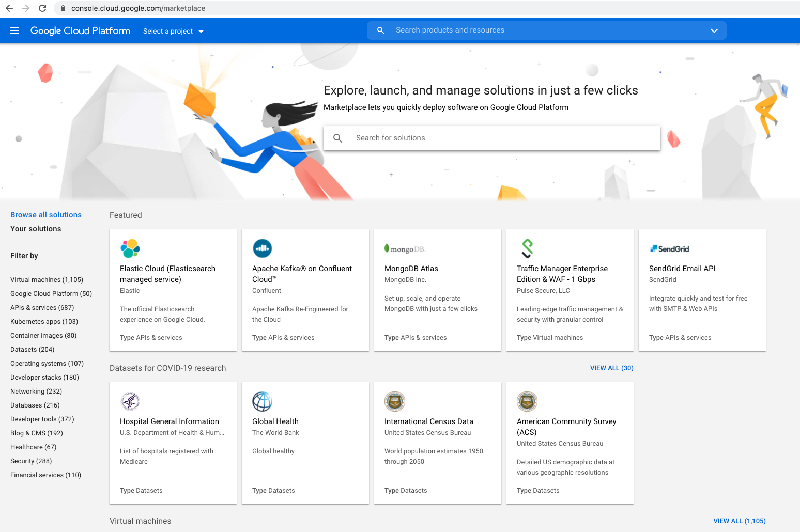The height and width of the screenshot is (532, 800).
Task: Filter by Blog & CMS (192)
Action: pyautogui.click(x=37, y=433)
